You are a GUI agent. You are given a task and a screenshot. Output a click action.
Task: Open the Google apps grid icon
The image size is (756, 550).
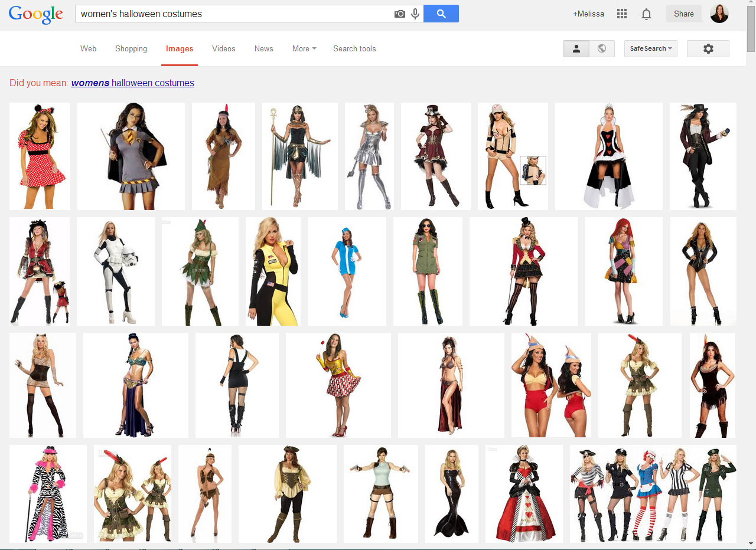tap(621, 14)
